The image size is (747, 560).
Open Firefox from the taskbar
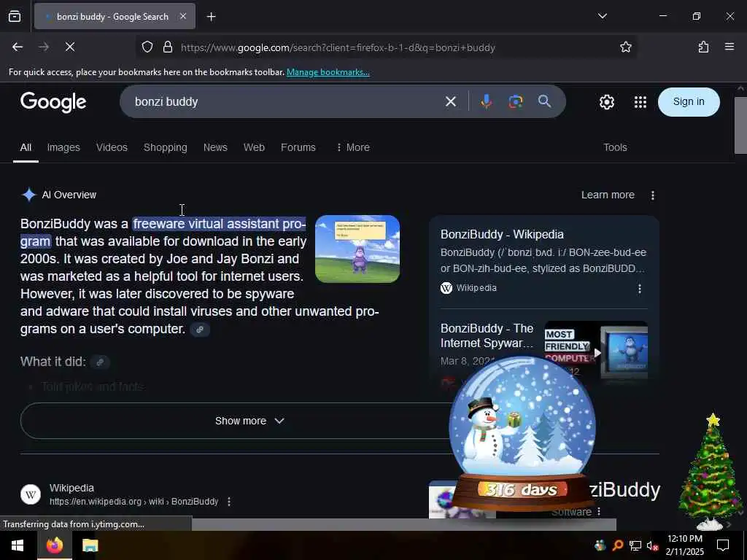click(54, 545)
